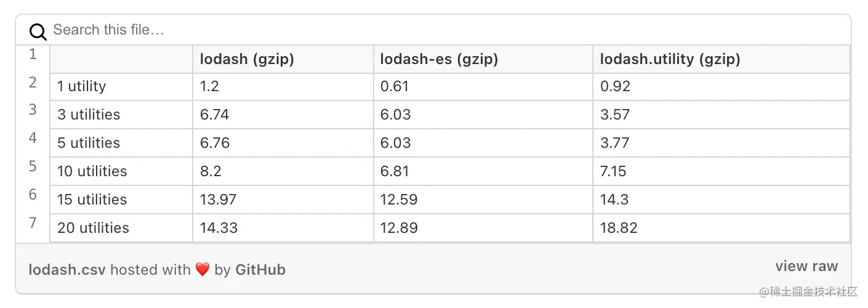
Task: Click the GitHub link in footer
Action: pos(260,269)
